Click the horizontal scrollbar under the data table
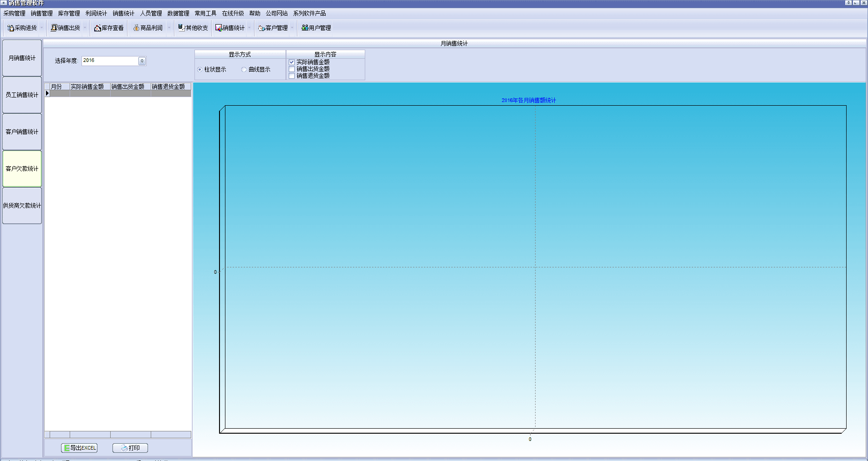The image size is (868, 461). [117, 435]
